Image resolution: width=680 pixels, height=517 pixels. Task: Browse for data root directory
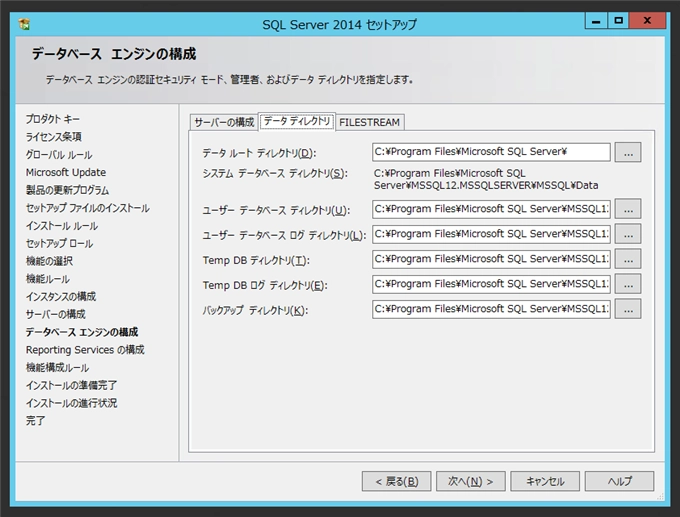tap(628, 152)
